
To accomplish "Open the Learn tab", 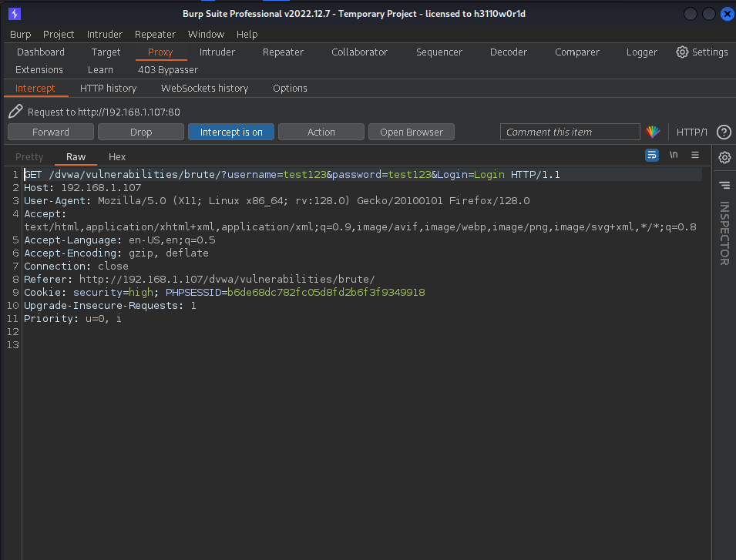I will (x=100, y=70).
